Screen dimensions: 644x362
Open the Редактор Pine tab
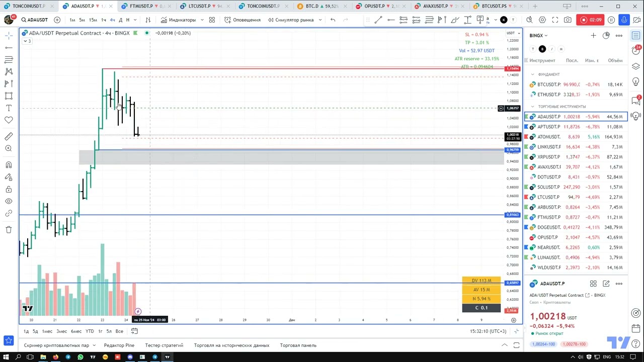pos(119,345)
